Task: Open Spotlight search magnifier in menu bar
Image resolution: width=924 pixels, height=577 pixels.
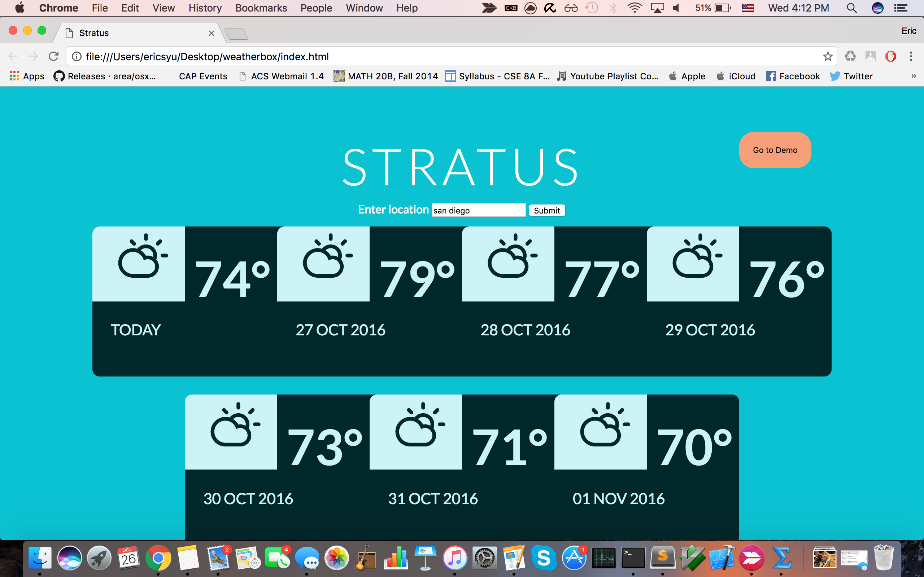Action: (851, 8)
